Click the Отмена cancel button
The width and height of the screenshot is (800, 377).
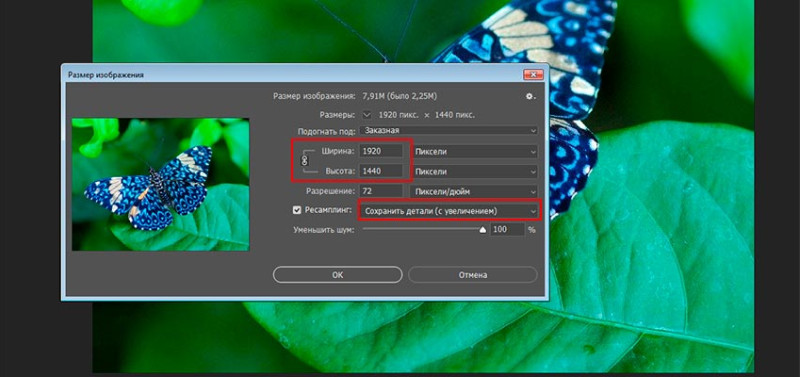pos(472,274)
